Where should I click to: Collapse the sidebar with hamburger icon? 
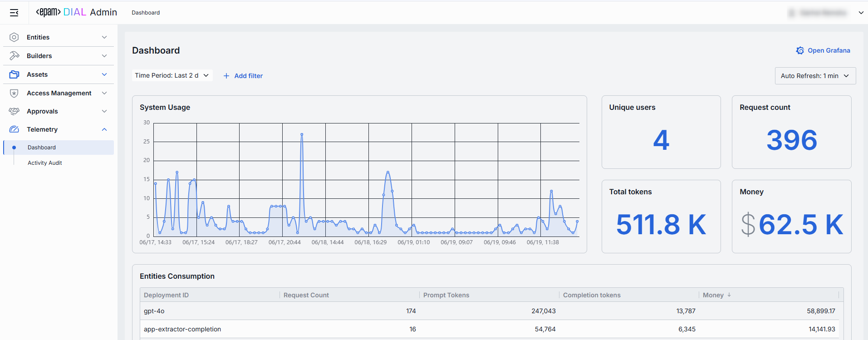14,13
